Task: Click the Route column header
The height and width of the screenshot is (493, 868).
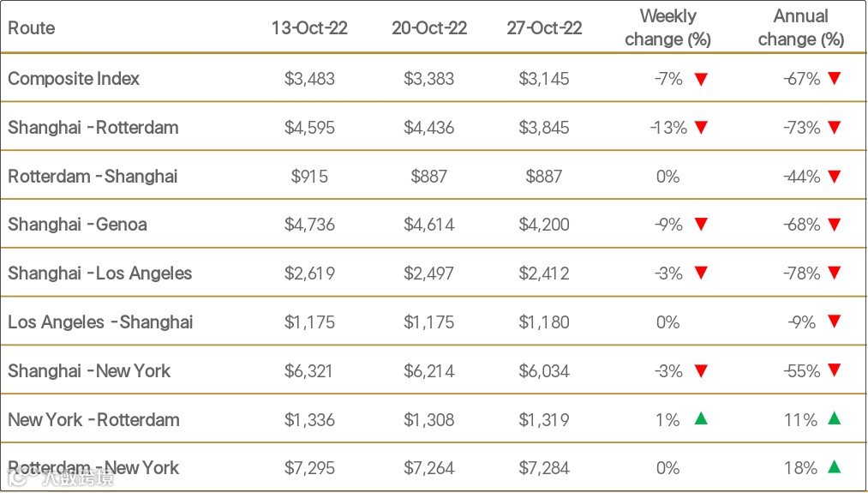Action: 32,27
